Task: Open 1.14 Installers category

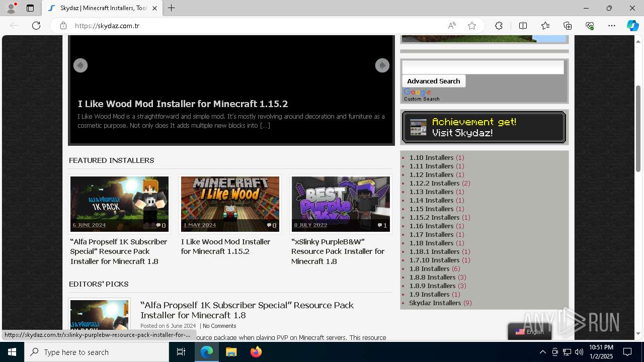Action: [431, 200]
